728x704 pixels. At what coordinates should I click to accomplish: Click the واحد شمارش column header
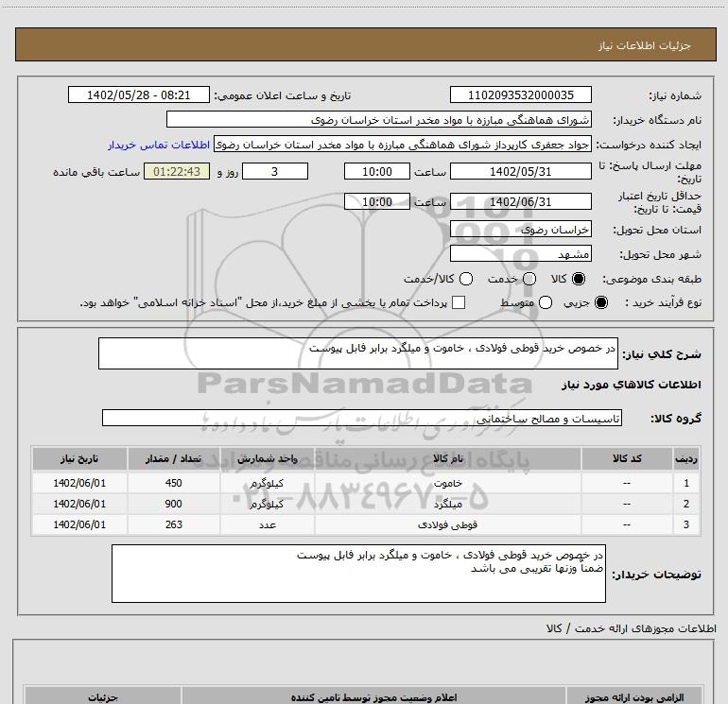pyautogui.click(x=267, y=458)
